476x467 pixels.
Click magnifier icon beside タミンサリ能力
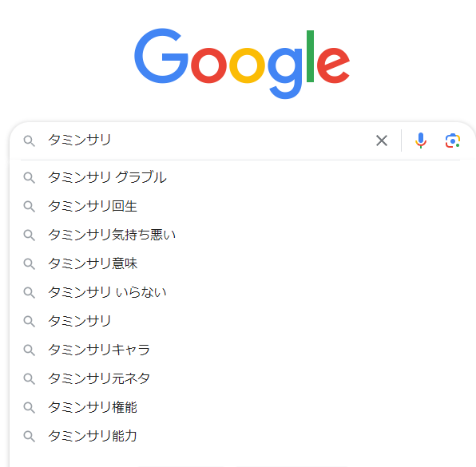tap(29, 437)
